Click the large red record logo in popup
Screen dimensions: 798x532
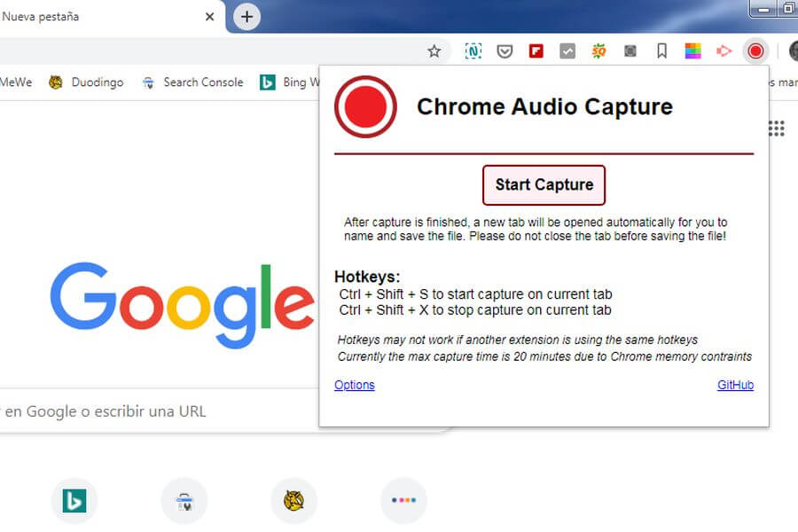(x=365, y=107)
